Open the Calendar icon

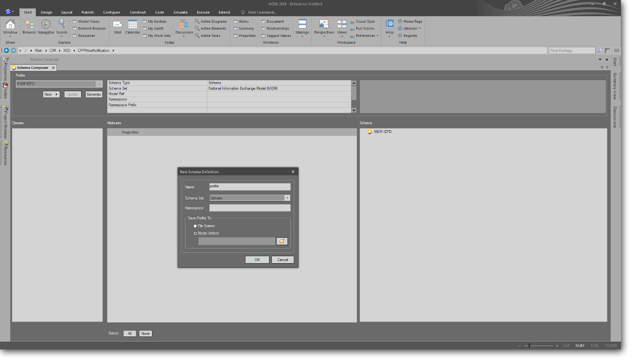click(133, 25)
